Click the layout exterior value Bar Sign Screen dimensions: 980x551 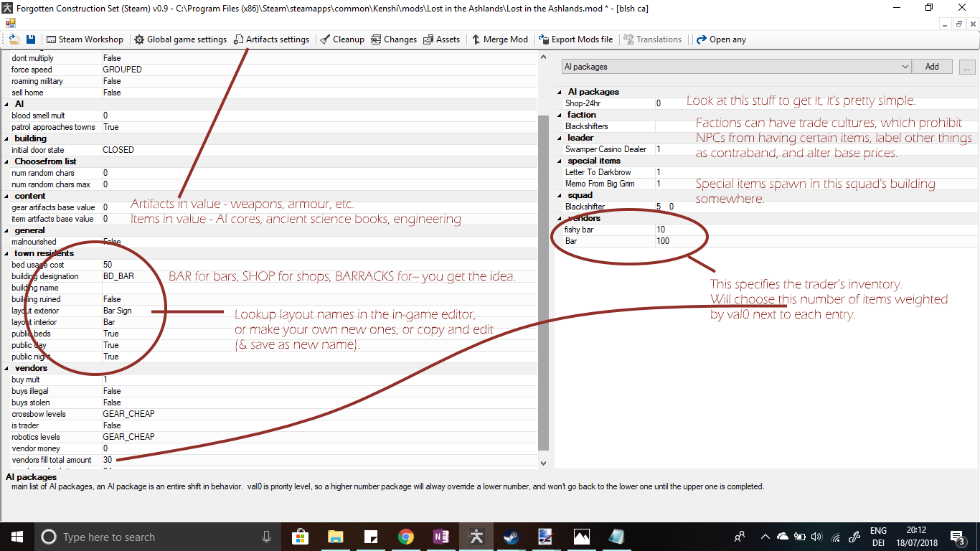[118, 311]
